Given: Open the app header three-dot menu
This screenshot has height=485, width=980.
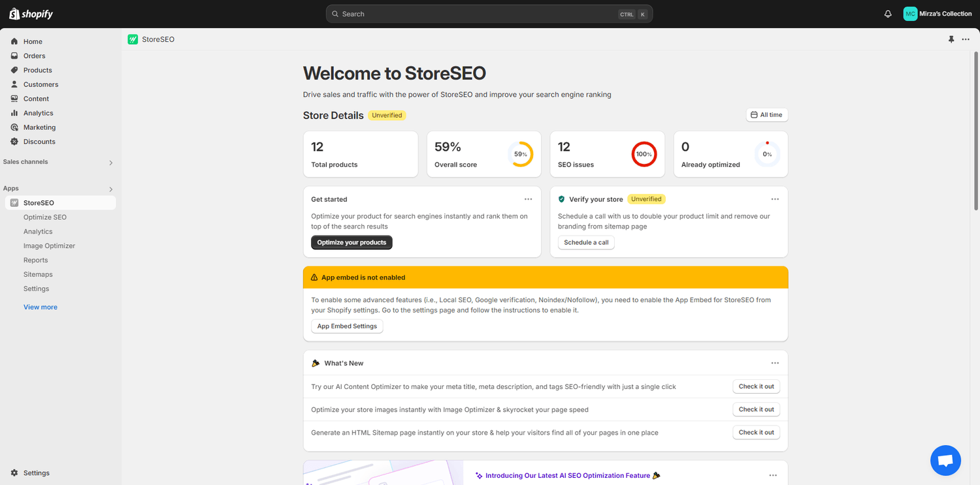Looking at the screenshot, I should coord(966,39).
